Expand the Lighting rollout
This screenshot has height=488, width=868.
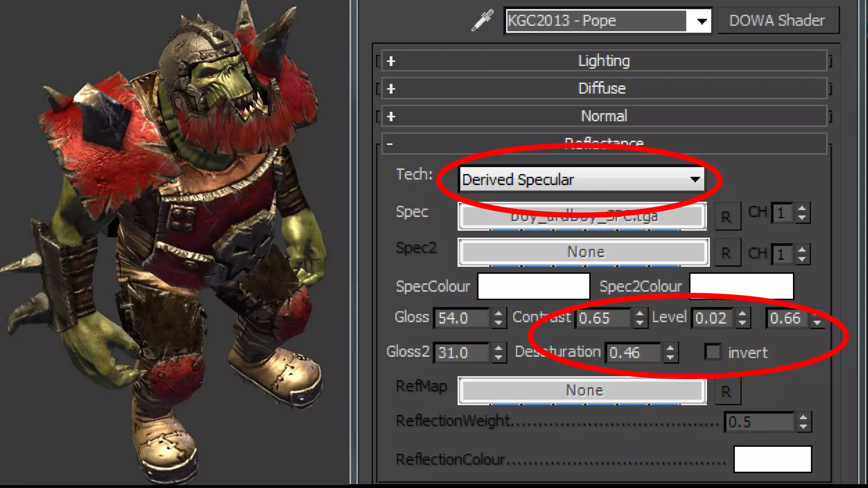604,61
